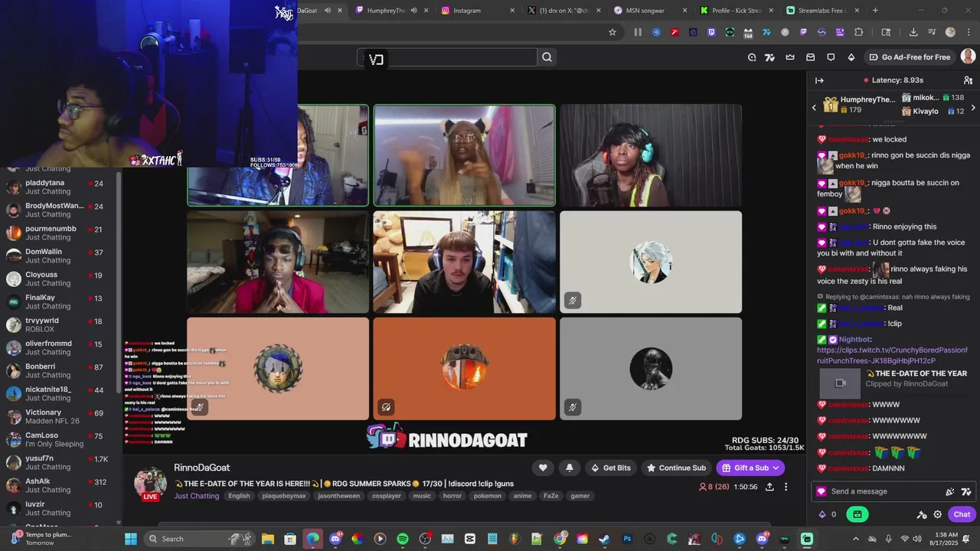Viewport: 980px width, 551px height.
Task: Open bits balance 0 in chat footer
Action: pos(828,514)
